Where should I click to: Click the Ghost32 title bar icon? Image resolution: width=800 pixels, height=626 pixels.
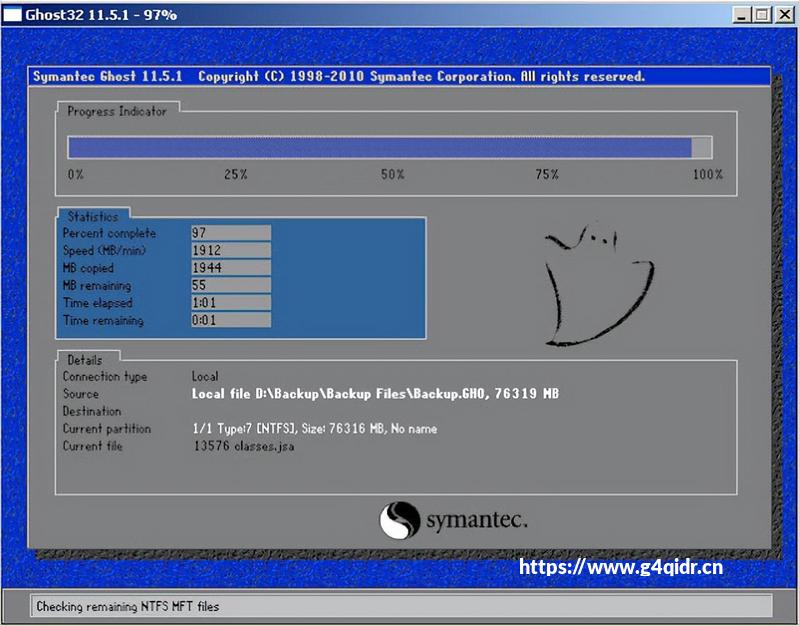[x=12, y=14]
